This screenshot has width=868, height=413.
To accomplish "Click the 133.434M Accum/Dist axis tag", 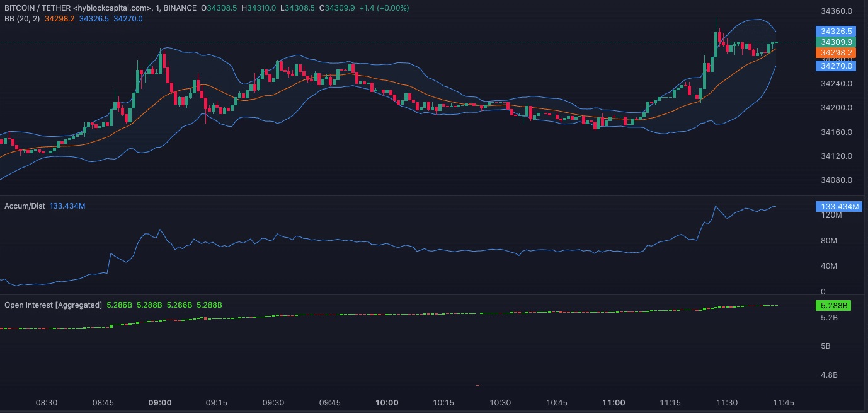I will [838, 206].
